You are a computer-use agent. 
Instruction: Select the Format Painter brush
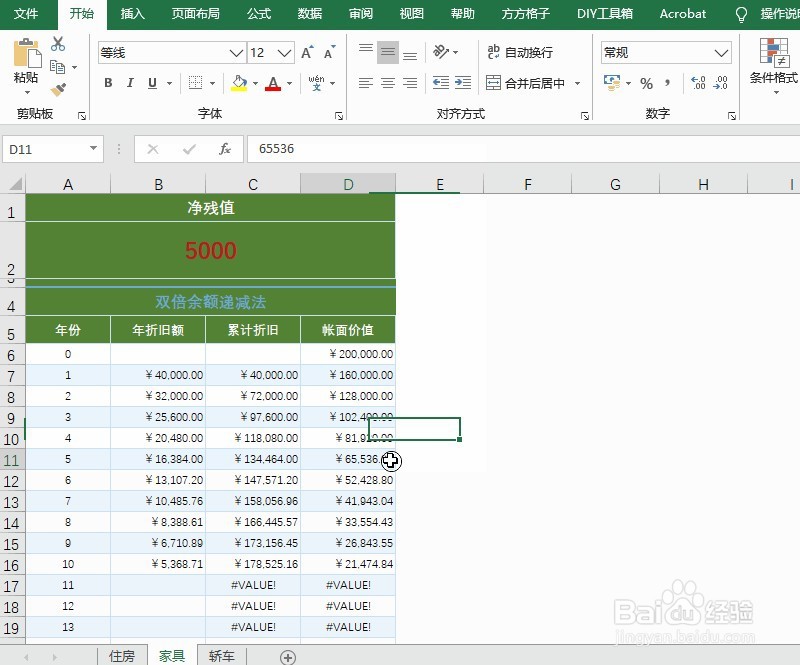click(58, 89)
